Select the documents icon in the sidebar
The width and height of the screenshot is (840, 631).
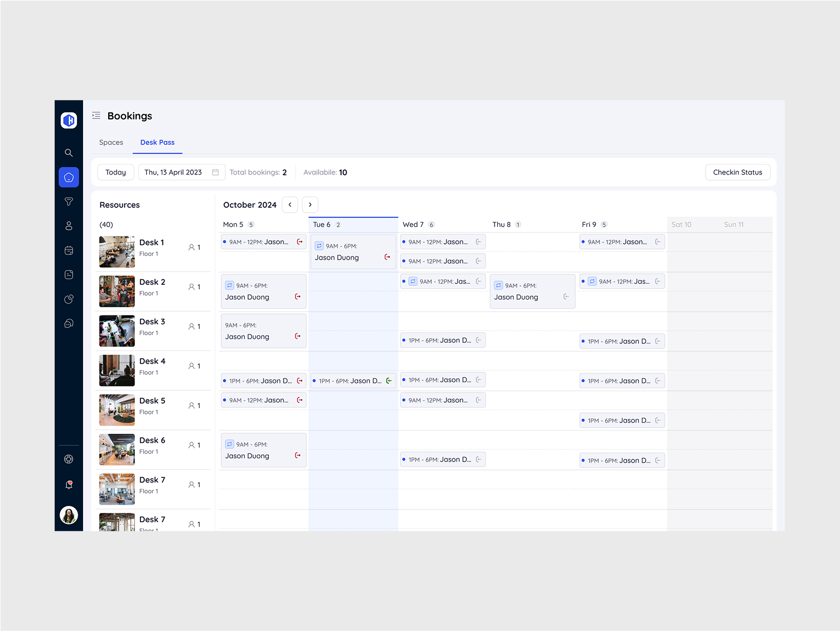[69, 274]
